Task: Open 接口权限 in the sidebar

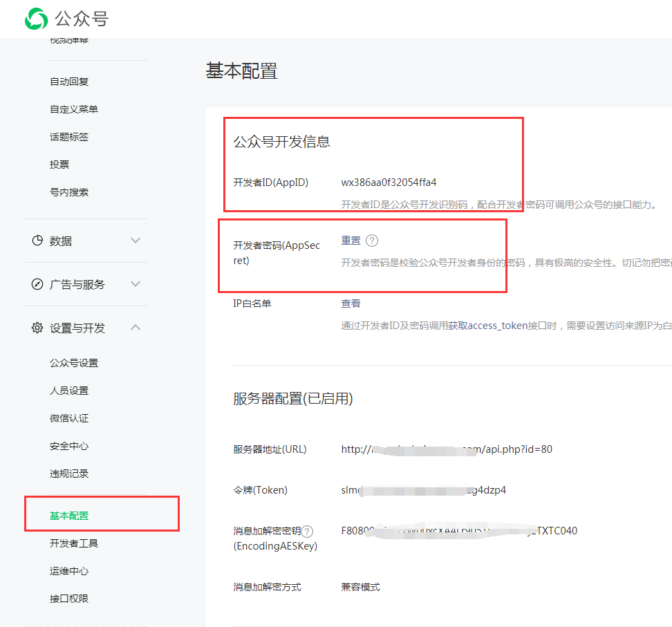Action: [69, 599]
